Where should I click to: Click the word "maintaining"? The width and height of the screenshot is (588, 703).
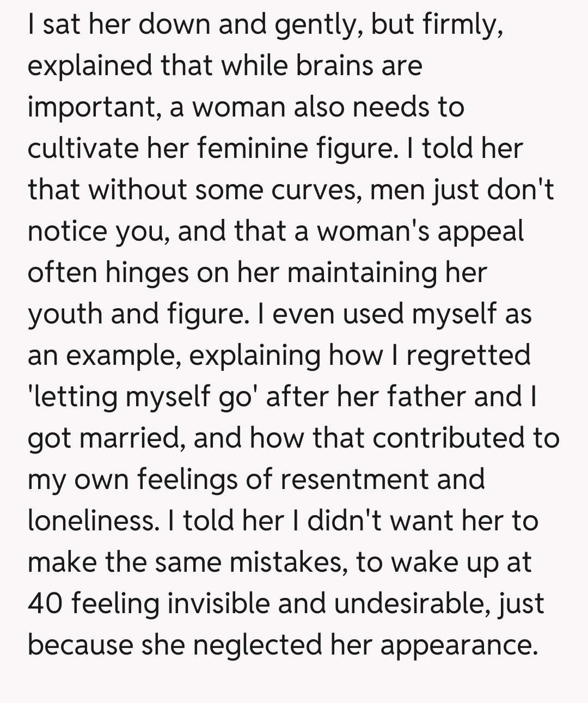[x=362, y=272]
